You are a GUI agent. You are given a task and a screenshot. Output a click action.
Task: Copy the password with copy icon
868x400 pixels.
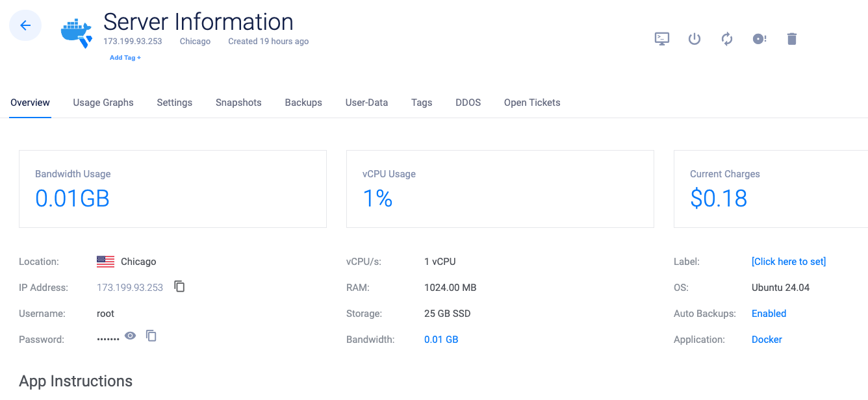[x=151, y=336]
